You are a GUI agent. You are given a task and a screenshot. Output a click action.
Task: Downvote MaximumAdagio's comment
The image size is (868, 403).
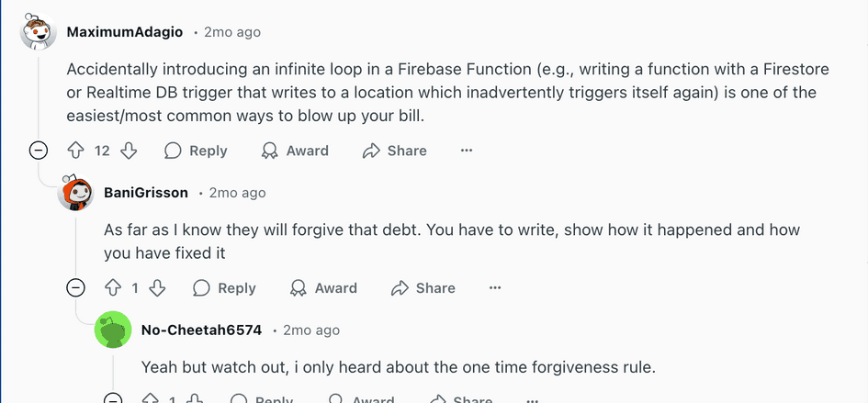[129, 151]
